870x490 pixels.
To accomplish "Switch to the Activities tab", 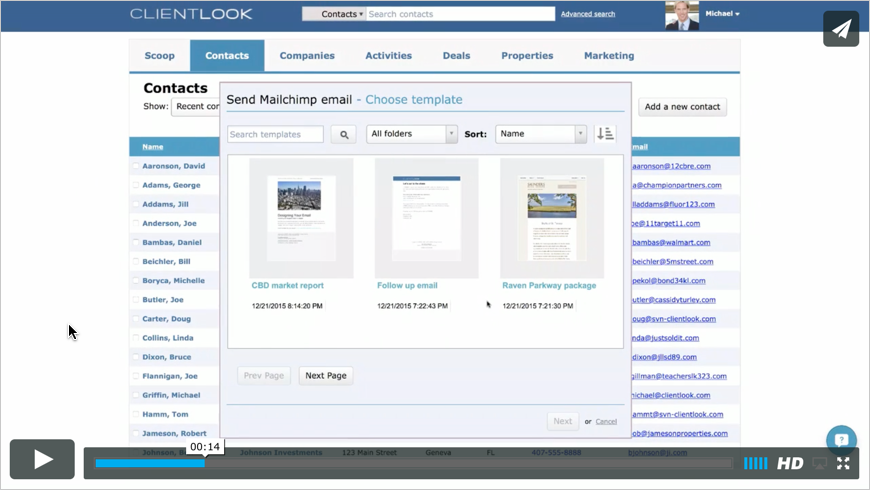I will coord(388,55).
